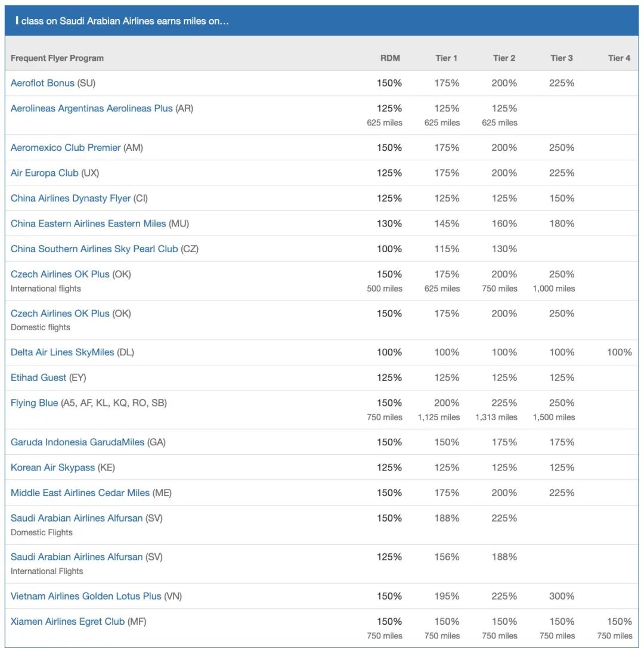Image resolution: width=644 pixels, height=648 pixels.
Task: Open Vietnam Airlines Golden Lotus Plus link
Action: point(86,596)
